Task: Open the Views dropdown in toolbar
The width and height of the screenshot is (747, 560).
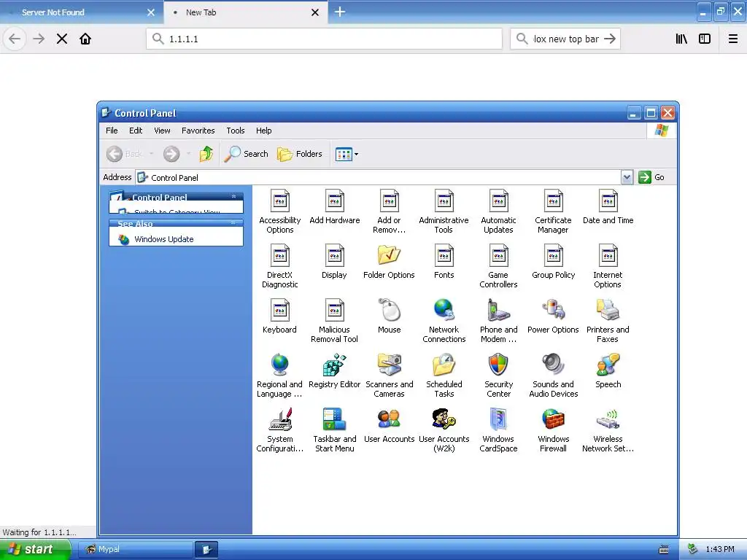Action: click(x=347, y=154)
